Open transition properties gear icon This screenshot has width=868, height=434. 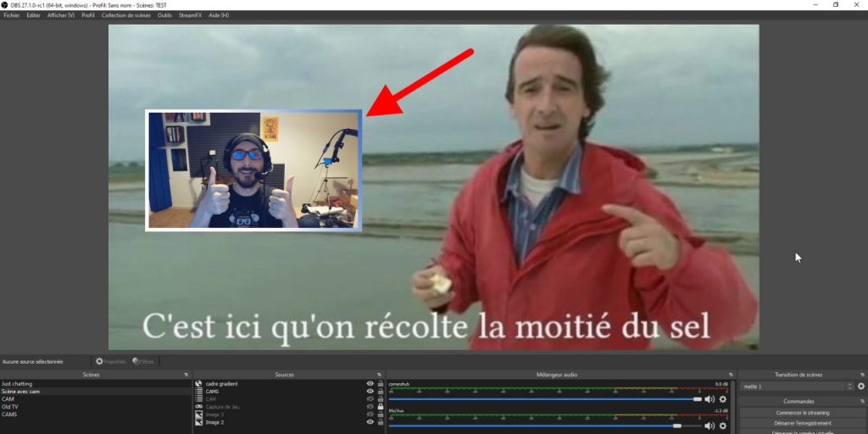click(x=861, y=387)
